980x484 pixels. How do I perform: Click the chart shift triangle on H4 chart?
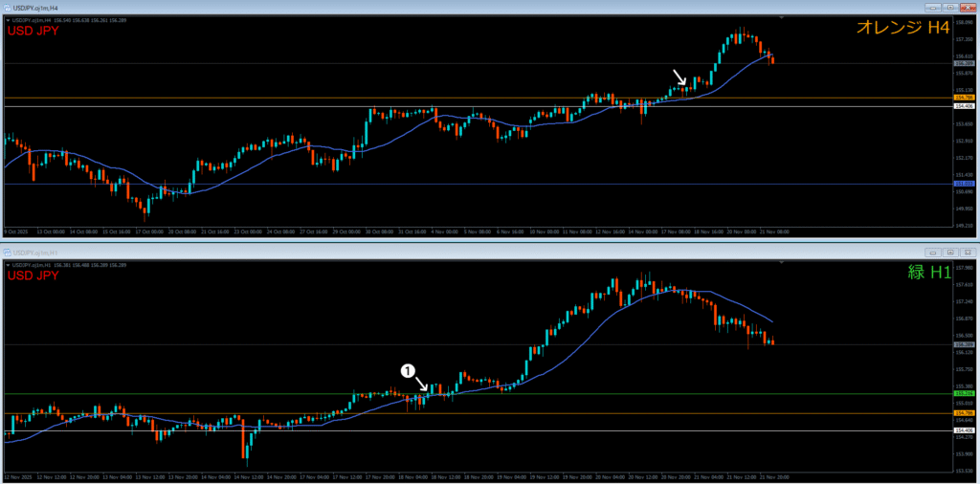coord(782,18)
